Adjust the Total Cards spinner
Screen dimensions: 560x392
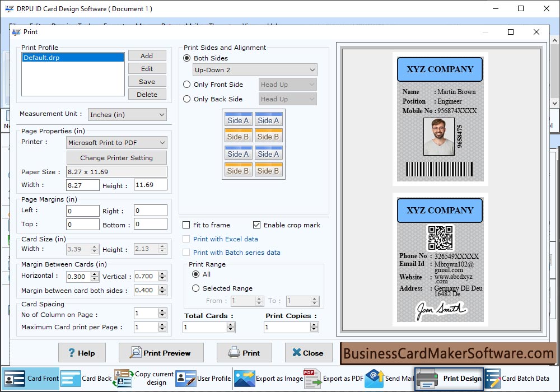[231, 326]
